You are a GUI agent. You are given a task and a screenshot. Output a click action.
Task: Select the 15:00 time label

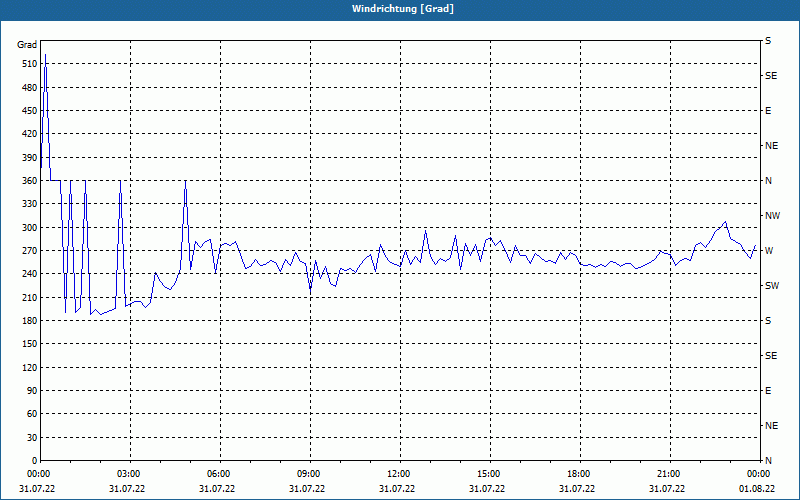[489, 474]
